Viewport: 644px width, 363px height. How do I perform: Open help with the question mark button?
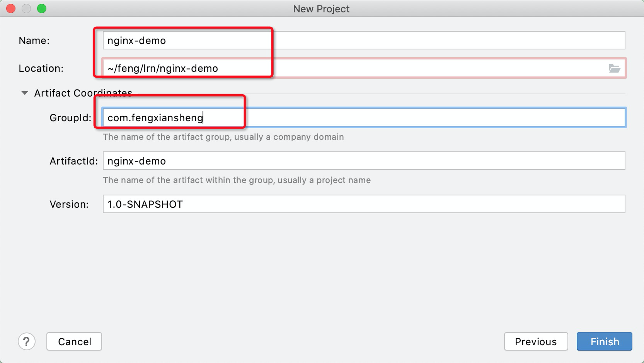tap(27, 341)
